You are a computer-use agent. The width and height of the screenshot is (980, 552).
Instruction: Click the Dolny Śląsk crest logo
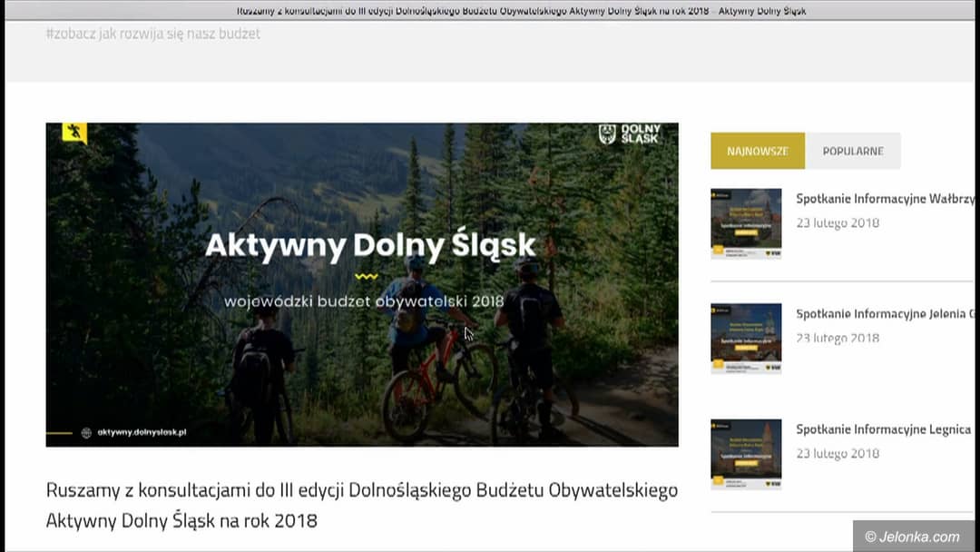pos(607,134)
